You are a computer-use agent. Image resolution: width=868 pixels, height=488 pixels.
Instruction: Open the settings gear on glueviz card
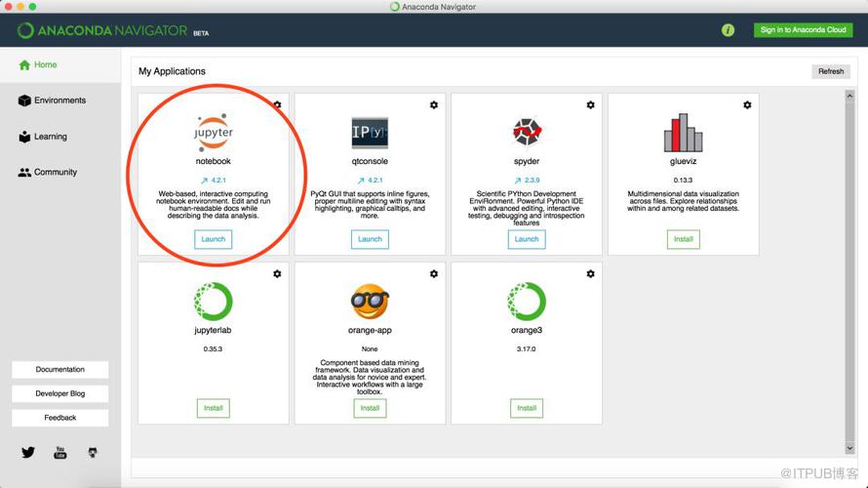(747, 104)
